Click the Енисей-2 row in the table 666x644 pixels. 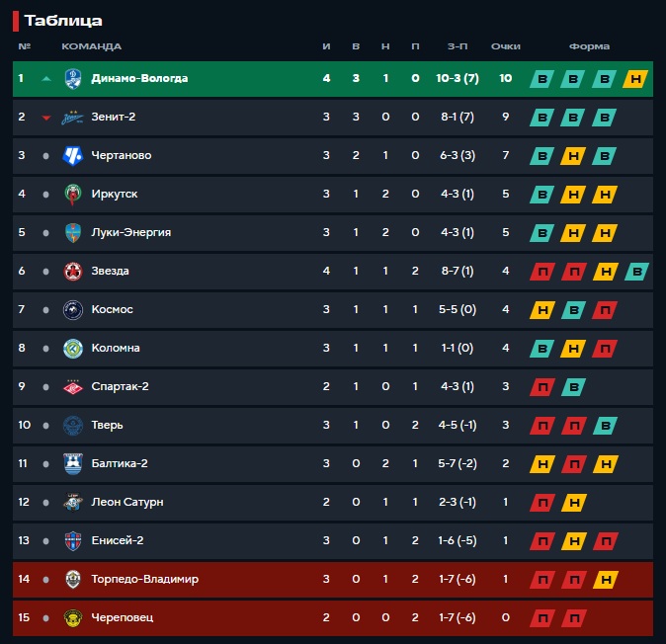click(x=333, y=541)
